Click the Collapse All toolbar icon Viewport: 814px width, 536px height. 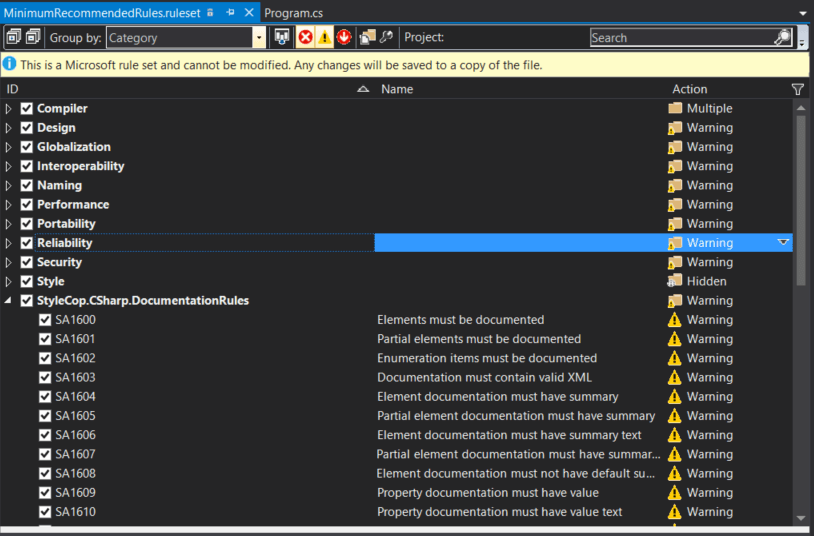point(33,37)
